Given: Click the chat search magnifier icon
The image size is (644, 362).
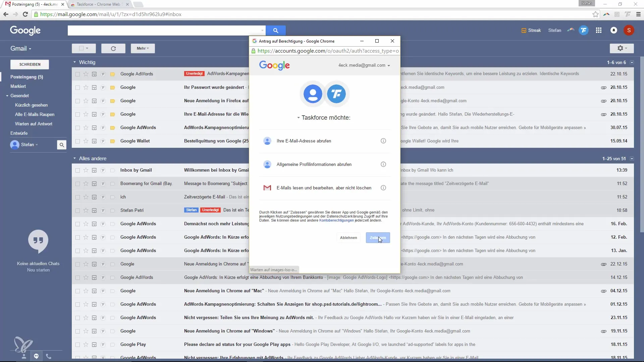Looking at the screenshot, I should pyautogui.click(x=62, y=145).
